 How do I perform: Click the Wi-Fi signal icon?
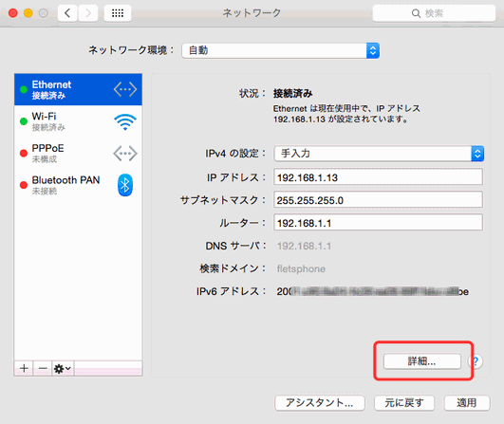point(125,121)
